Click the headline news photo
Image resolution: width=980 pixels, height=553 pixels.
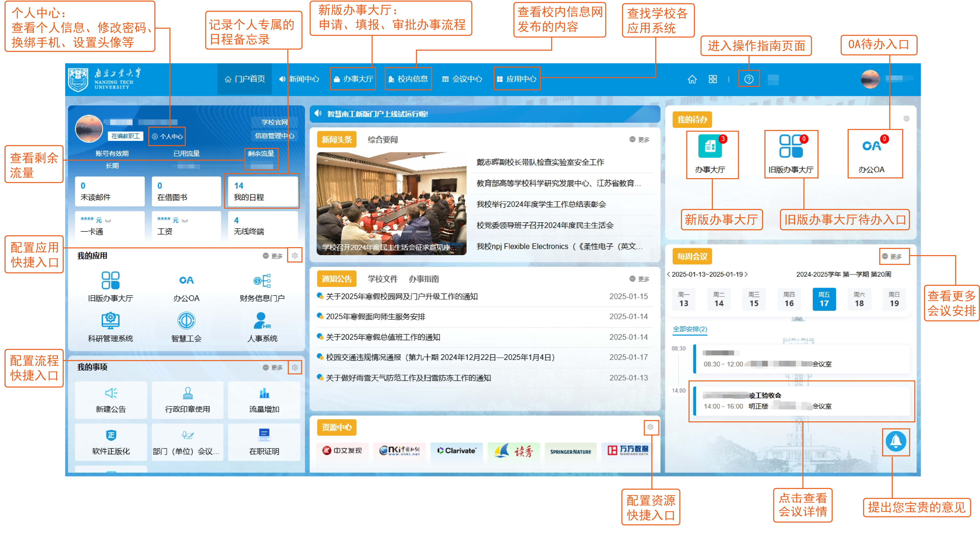point(391,204)
